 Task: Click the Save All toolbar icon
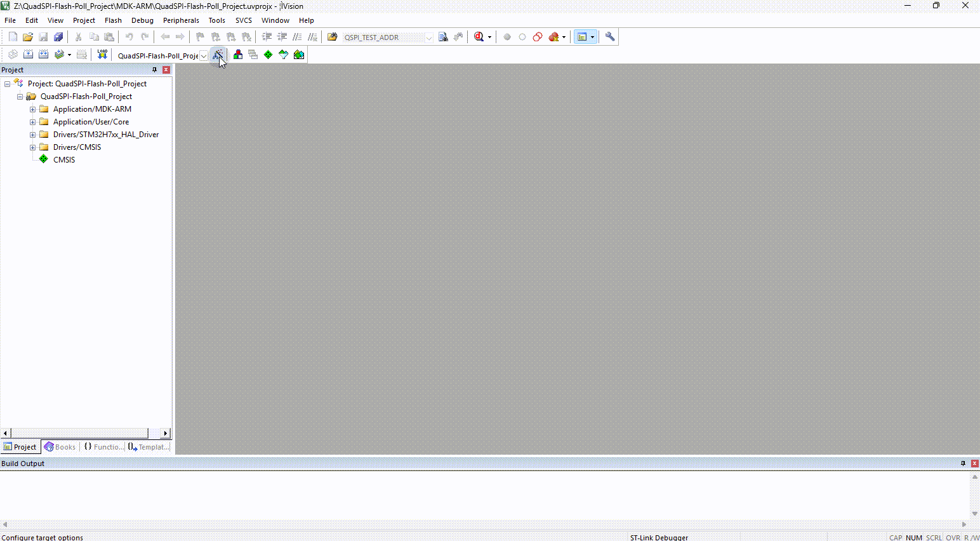pos(58,37)
